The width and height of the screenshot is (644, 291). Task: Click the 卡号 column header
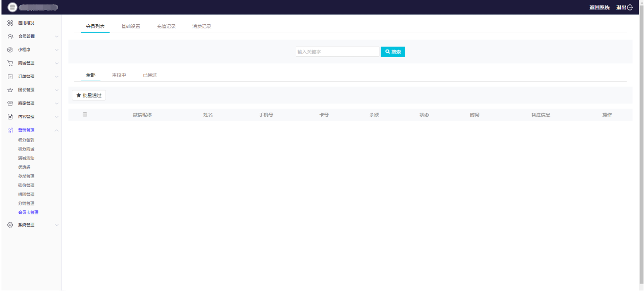[x=324, y=115]
